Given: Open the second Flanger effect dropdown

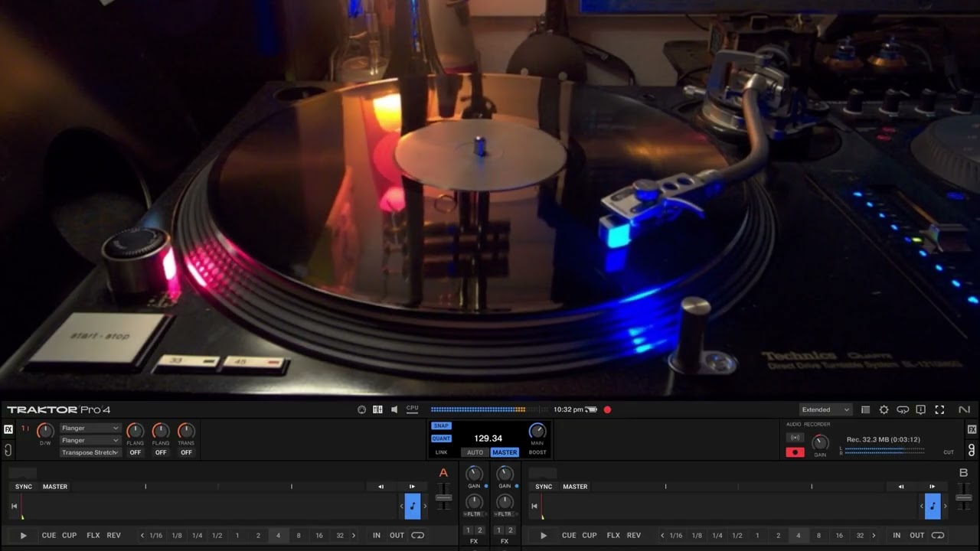Looking at the screenshot, I should (90, 441).
